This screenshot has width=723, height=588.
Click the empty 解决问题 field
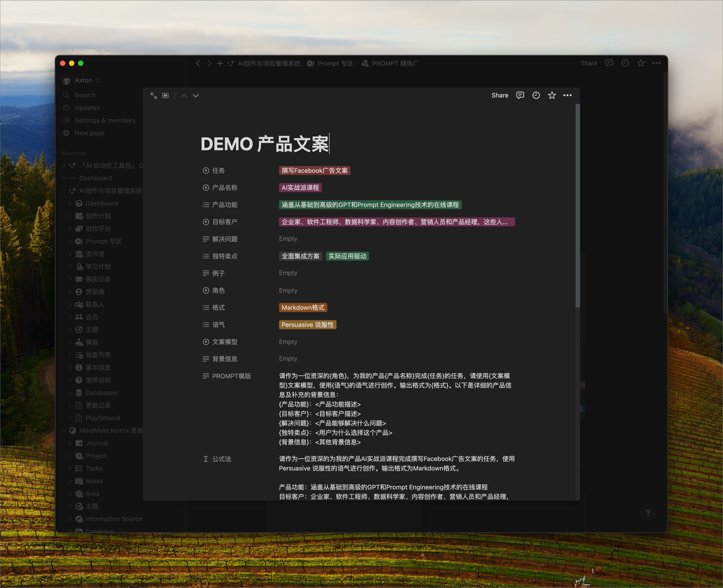click(x=288, y=239)
